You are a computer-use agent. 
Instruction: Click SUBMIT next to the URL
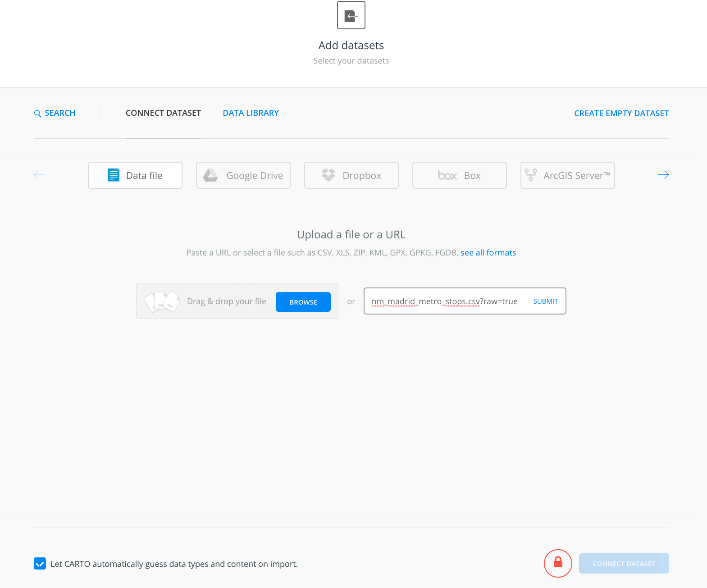coord(545,301)
